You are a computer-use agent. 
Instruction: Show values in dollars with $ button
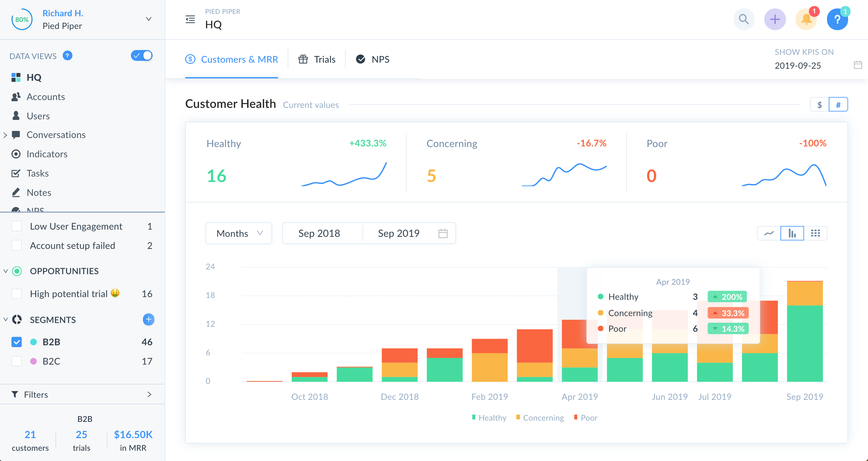coord(819,105)
